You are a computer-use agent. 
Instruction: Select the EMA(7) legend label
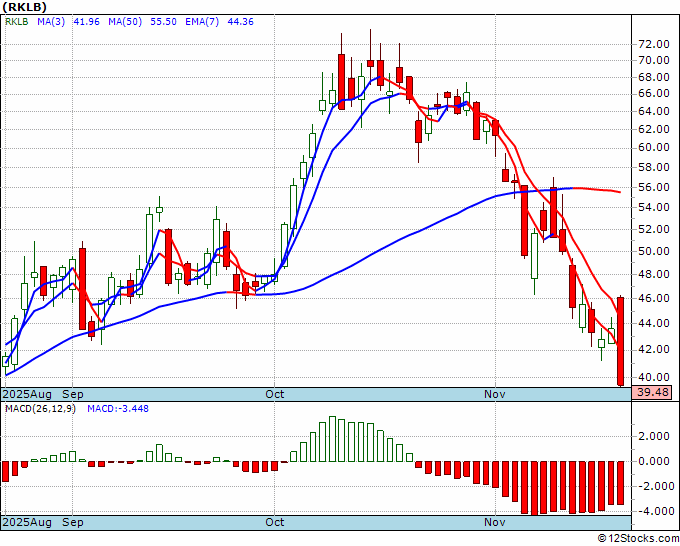pos(202,22)
